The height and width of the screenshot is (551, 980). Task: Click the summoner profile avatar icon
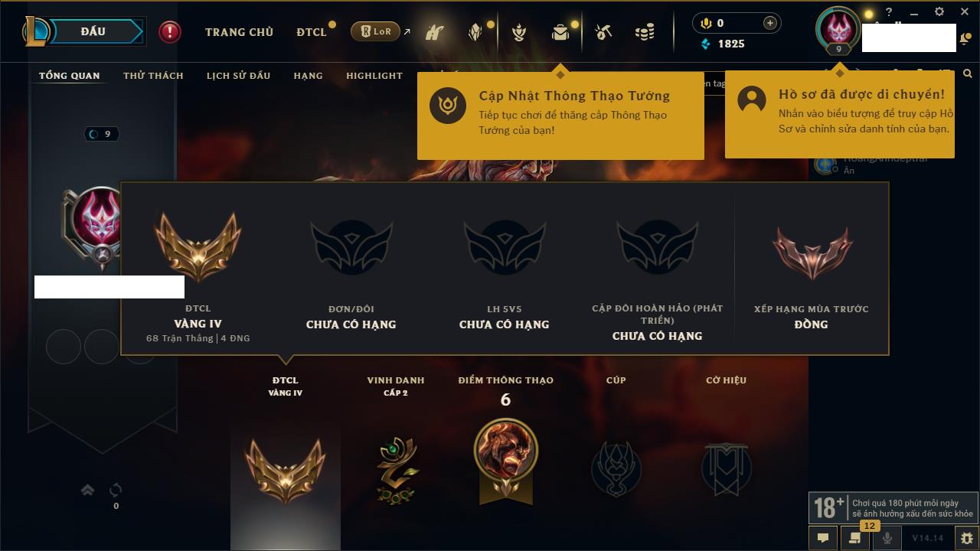point(838,29)
